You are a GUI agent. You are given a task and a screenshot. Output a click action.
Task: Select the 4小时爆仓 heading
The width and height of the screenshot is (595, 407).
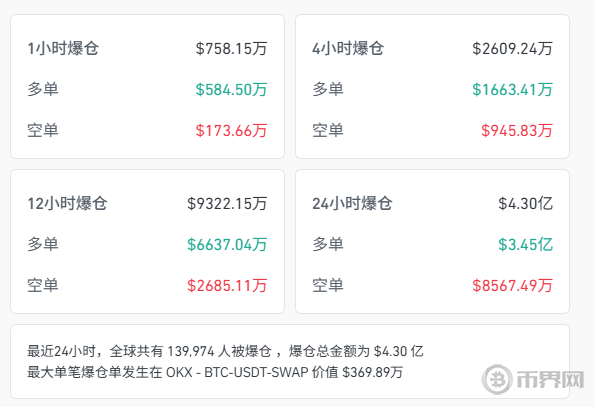click(x=348, y=49)
